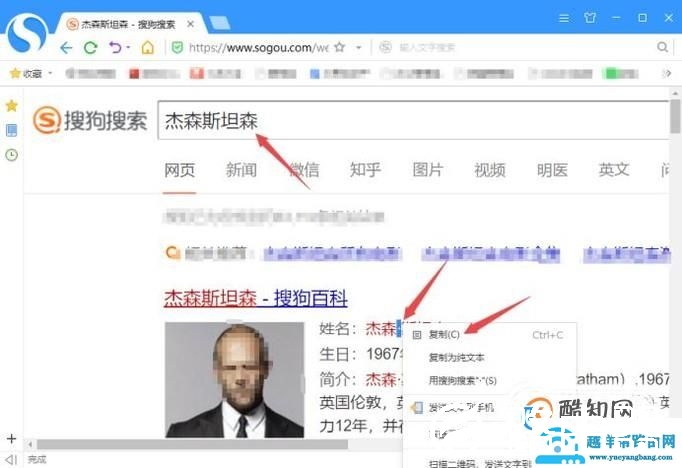This screenshot has height=468, width=682.
Task: Switch to the 知乎 tab
Action: click(365, 170)
